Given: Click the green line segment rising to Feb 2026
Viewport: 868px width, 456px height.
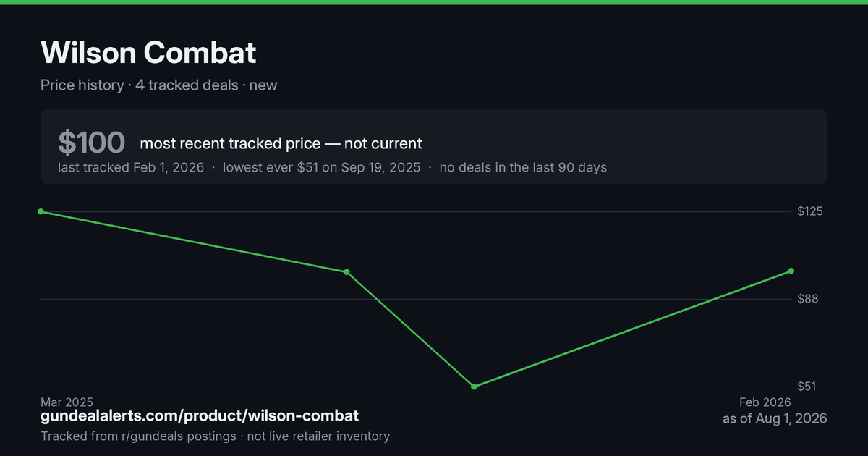Looking at the screenshot, I should (x=632, y=329).
